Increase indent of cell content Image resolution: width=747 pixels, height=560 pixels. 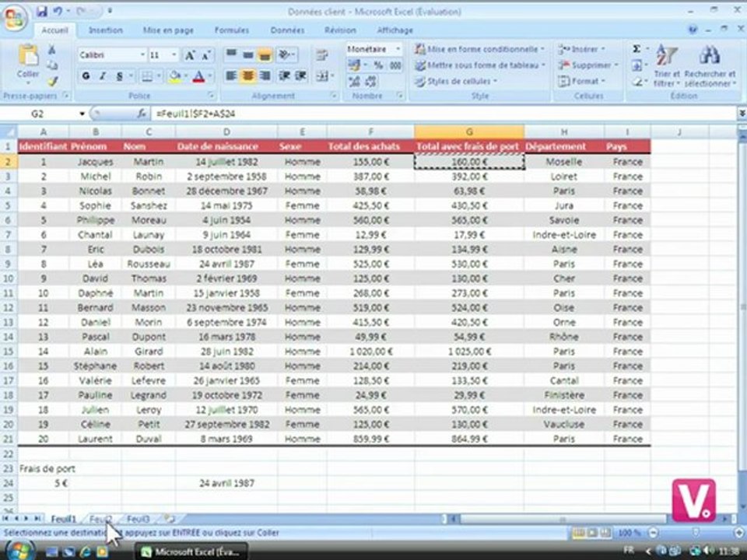tap(301, 75)
